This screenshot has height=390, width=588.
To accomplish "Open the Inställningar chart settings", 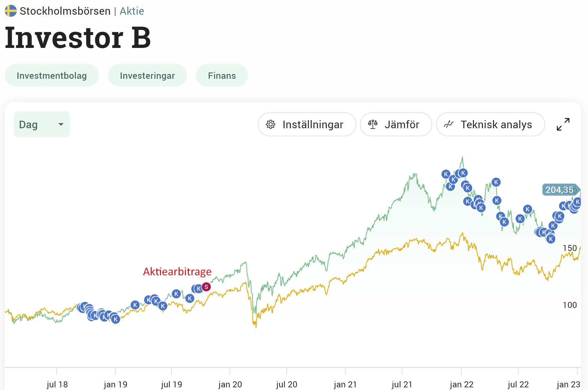I will click(x=307, y=124).
